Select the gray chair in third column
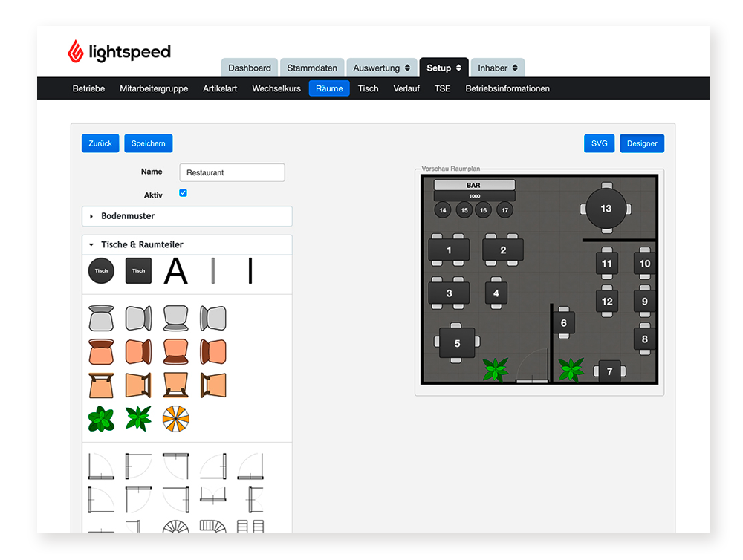 (176, 318)
